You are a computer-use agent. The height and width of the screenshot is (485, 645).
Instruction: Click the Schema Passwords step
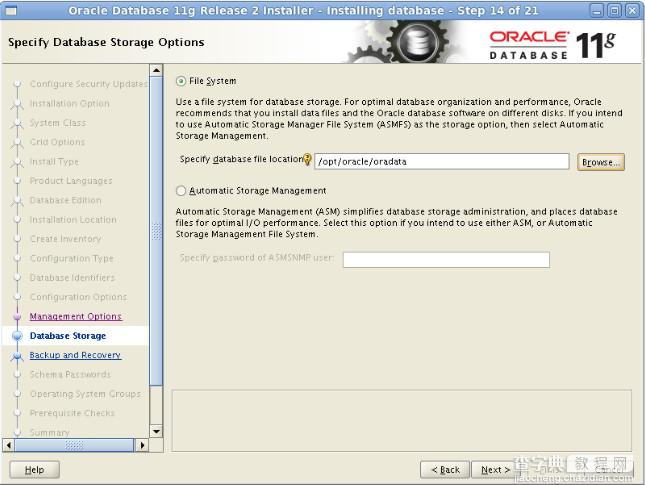(x=70, y=374)
